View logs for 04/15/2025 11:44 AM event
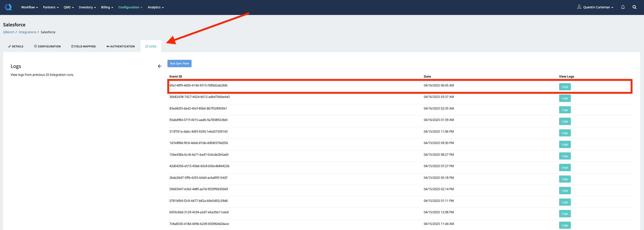644x230 pixels. pos(565,225)
